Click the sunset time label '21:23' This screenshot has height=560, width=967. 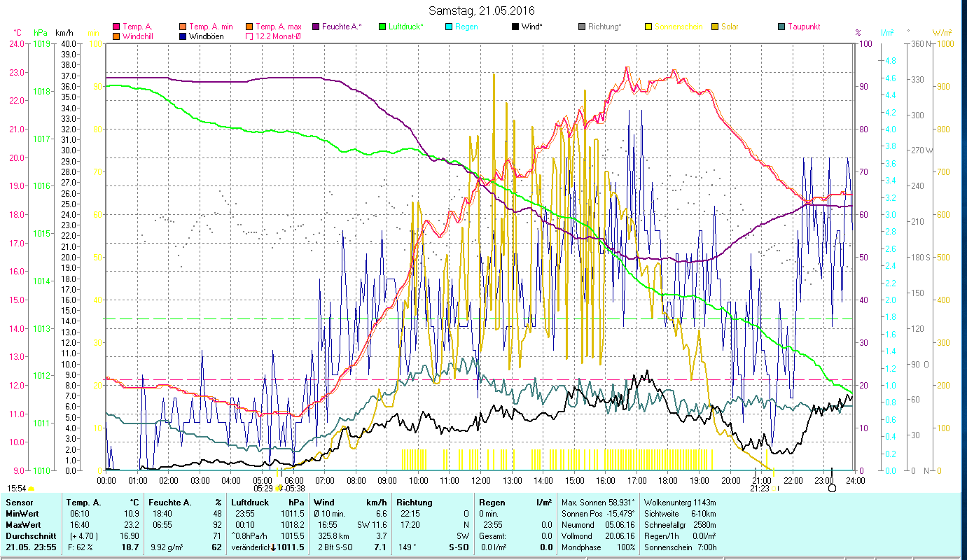tap(760, 489)
